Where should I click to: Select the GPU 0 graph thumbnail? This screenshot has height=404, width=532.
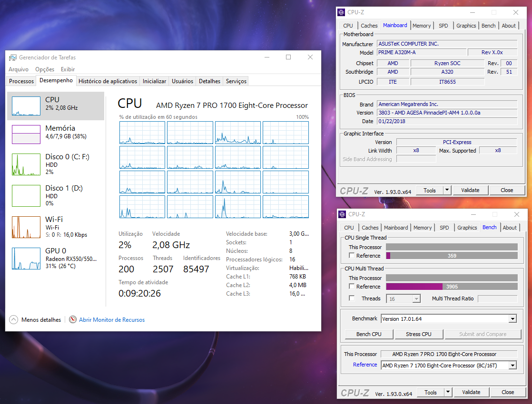[x=26, y=258]
